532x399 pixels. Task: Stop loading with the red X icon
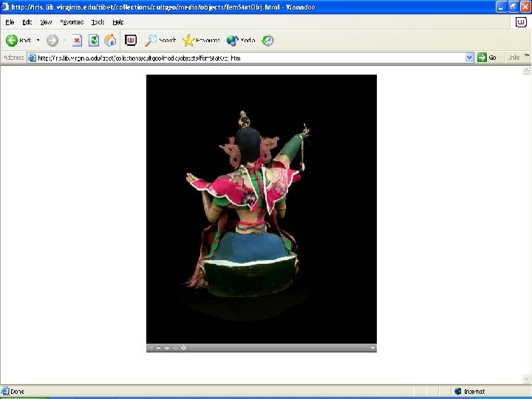click(77, 41)
